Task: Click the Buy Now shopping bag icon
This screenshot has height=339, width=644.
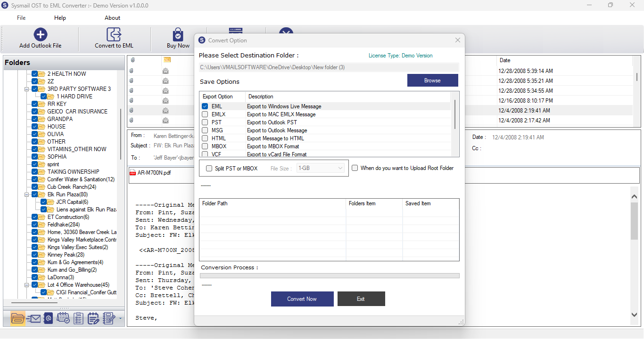Action: [x=178, y=35]
